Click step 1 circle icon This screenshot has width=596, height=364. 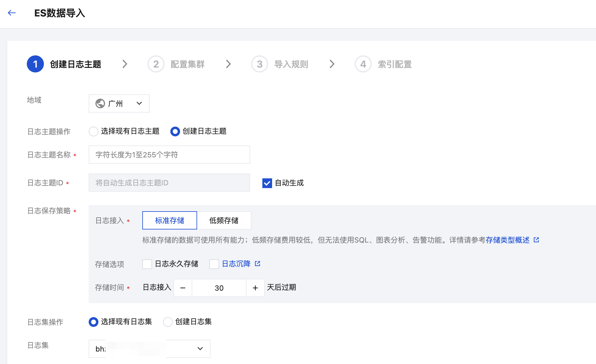pos(35,64)
